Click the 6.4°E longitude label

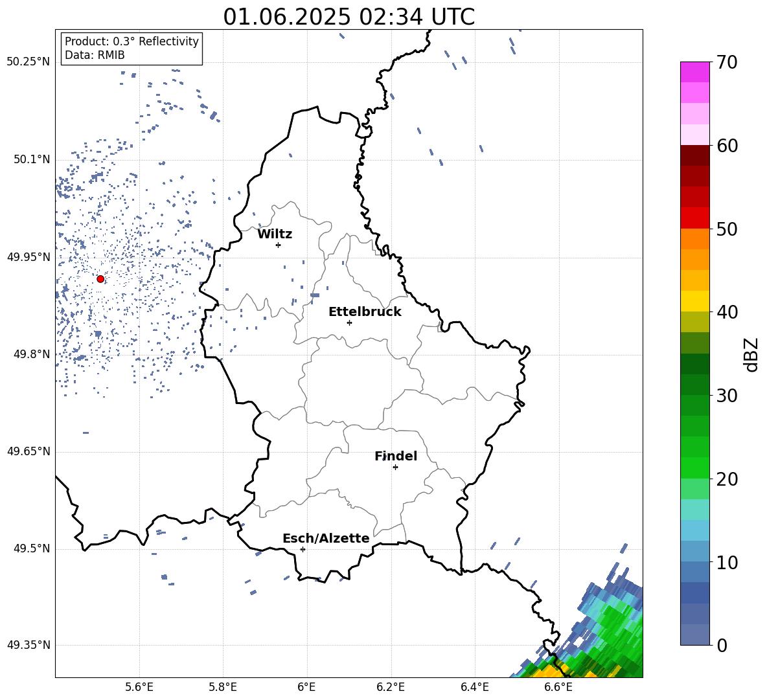pyautogui.click(x=474, y=688)
